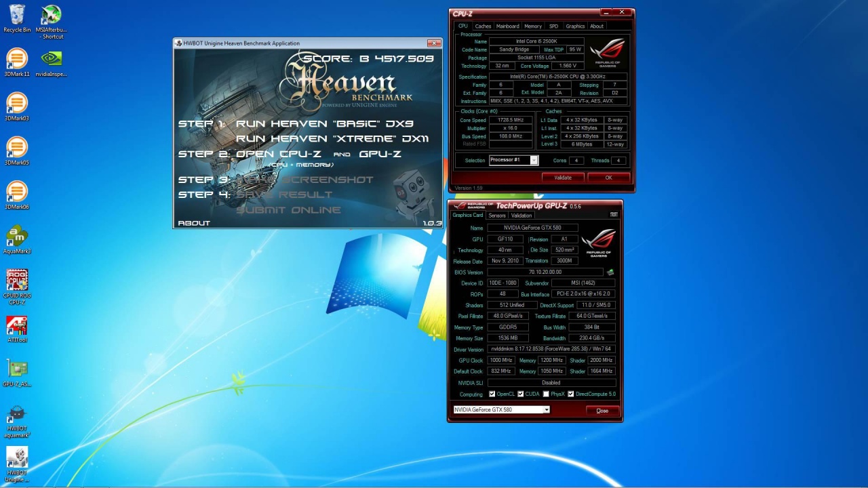Open the AquaMark3 desktop icon
Viewport: 868px width, 488px height.
[x=17, y=237]
